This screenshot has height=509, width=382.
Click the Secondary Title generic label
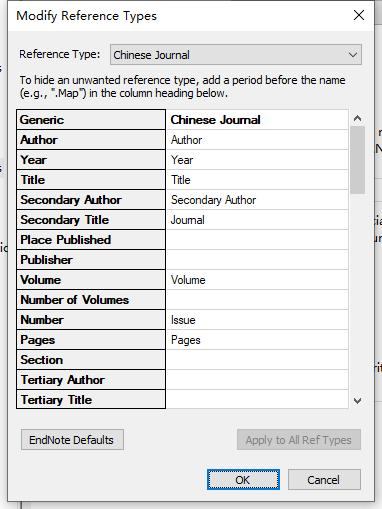pos(91,220)
